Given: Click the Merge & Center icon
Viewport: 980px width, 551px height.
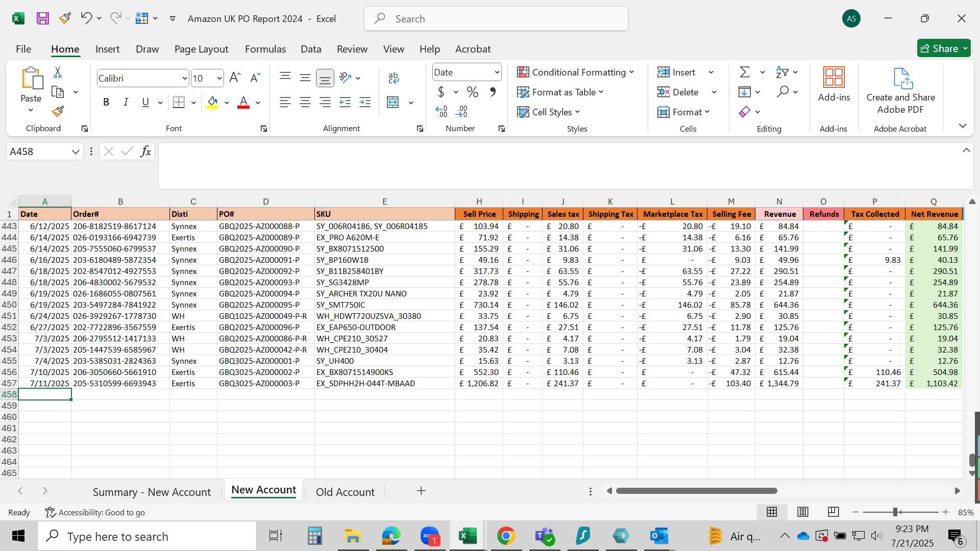Looking at the screenshot, I should pyautogui.click(x=393, y=103).
